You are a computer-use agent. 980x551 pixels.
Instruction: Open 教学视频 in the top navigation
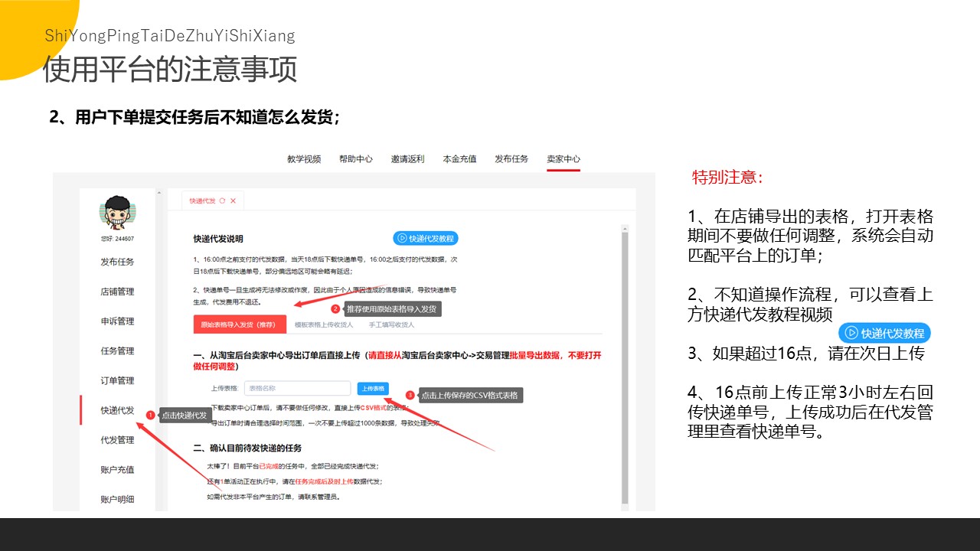[x=304, y=159]
